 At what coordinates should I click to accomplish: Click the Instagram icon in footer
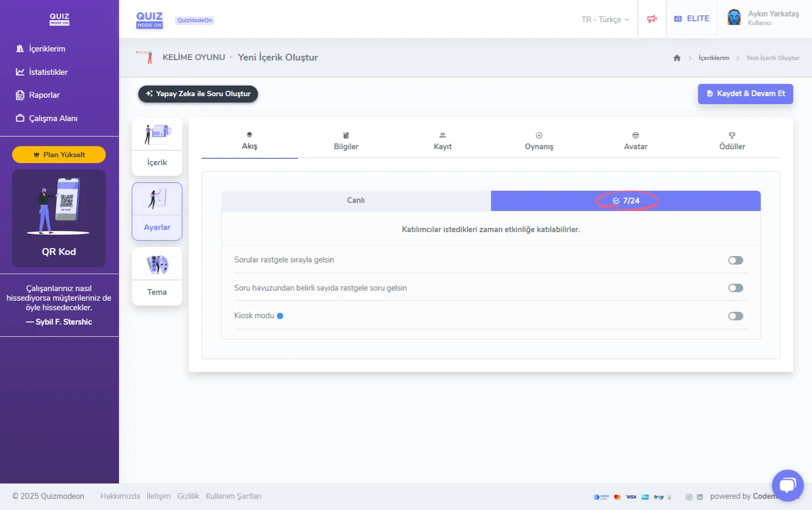click(689, 497)
